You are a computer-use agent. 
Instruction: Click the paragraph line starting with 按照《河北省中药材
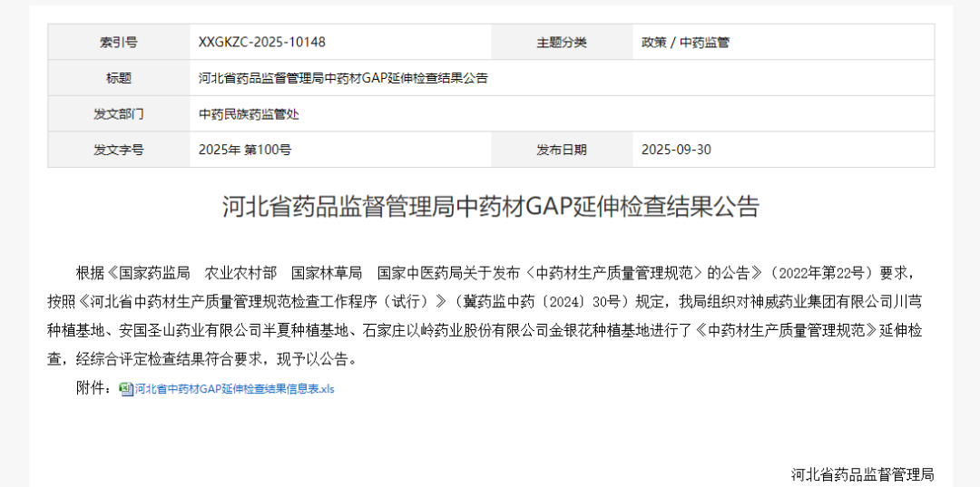(485, 302)
